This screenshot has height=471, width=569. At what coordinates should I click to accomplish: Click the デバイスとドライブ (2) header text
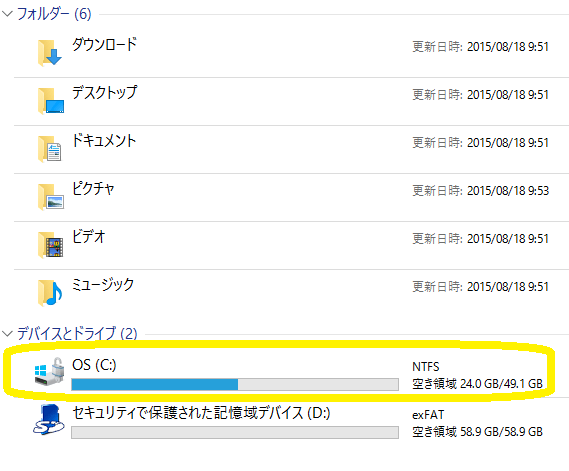tap(77, 333)
